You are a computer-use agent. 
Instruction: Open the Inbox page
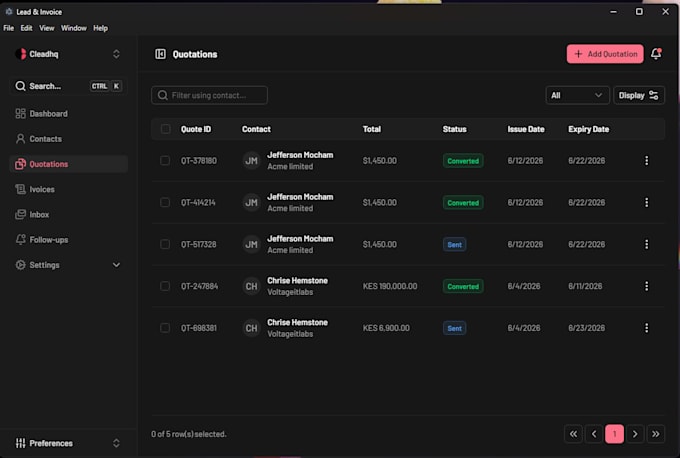(68, 214)
